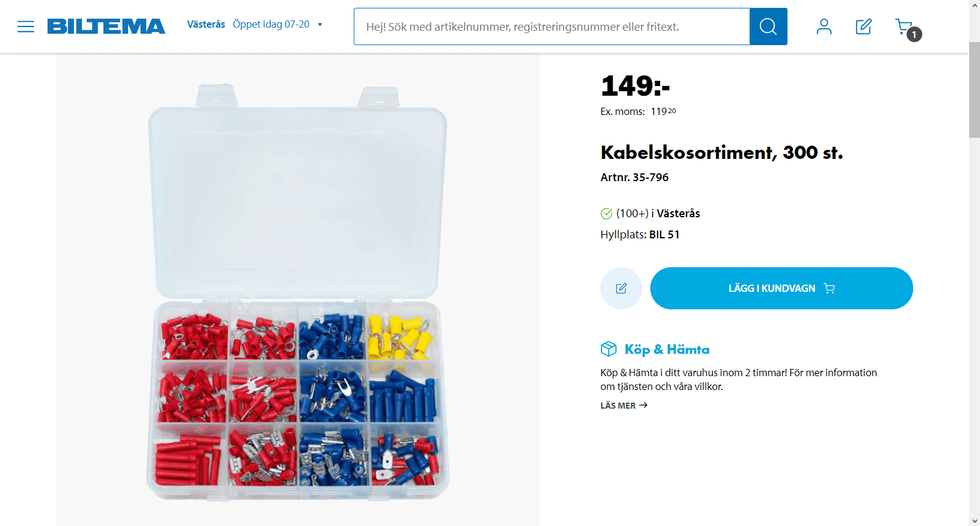Click the Köp & Hämta heading
Screen dimensions: 980x526
tap(667, 350)
